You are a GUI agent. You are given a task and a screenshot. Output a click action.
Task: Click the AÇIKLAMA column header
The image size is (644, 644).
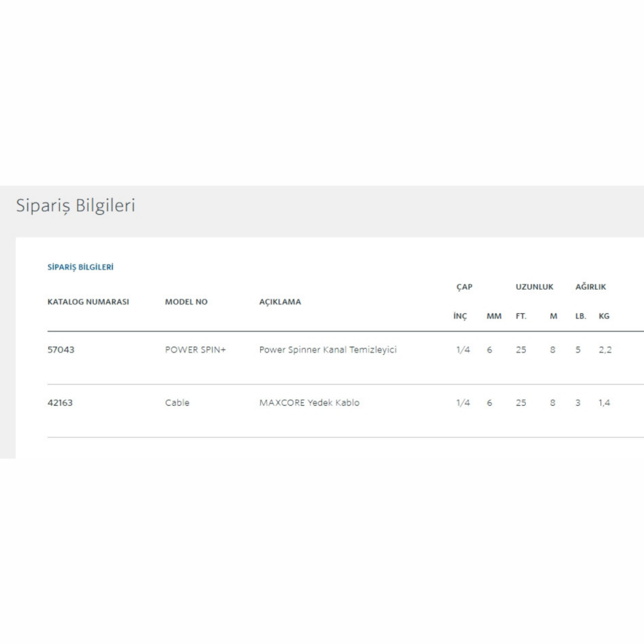pyautogui.click(x=280, y=302)
